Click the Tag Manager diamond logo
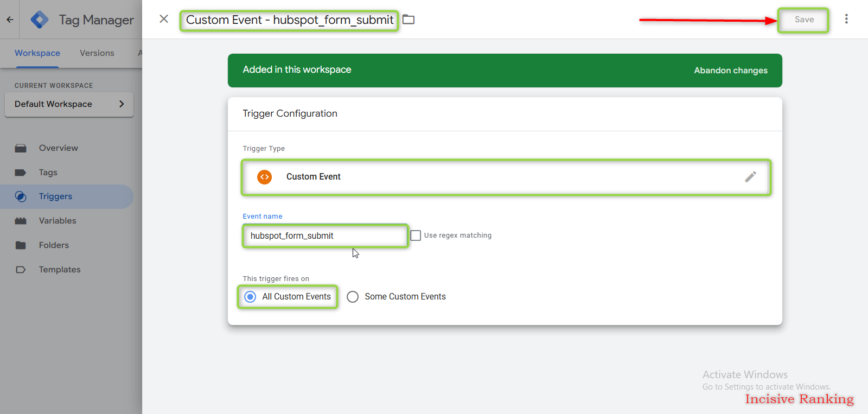Screen dimensions: 868x414 point(40,20)
